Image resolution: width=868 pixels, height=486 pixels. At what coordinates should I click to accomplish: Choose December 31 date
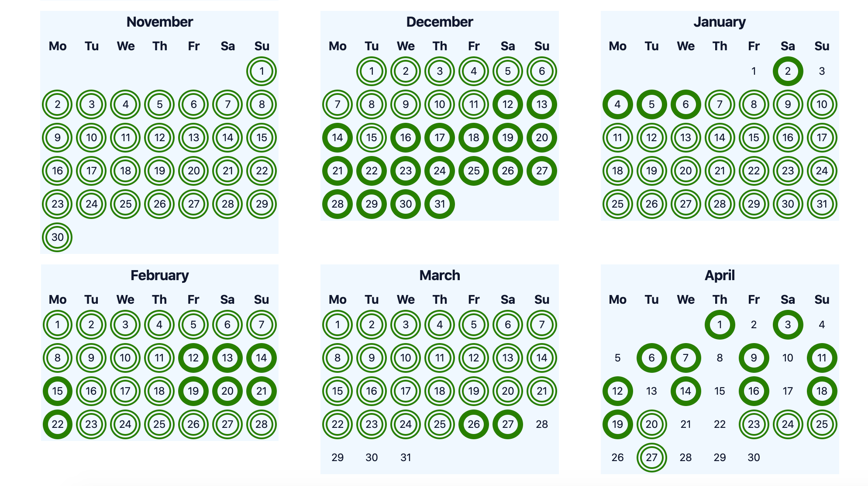coord(440,204)
